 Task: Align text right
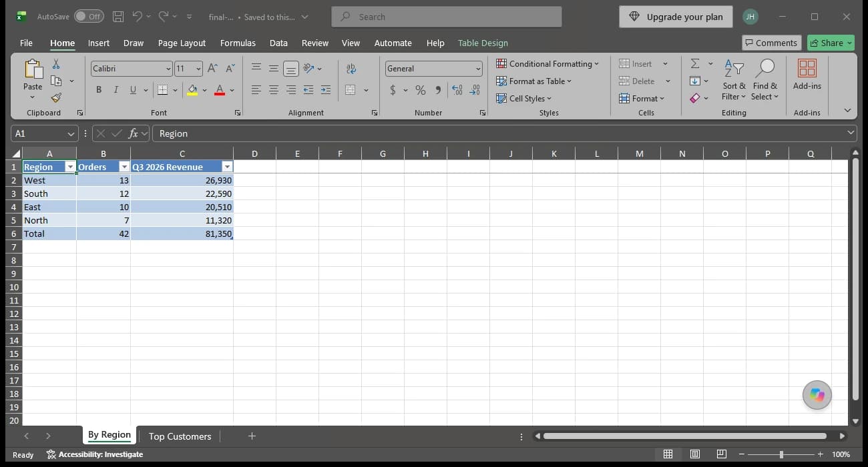(291, 90)
